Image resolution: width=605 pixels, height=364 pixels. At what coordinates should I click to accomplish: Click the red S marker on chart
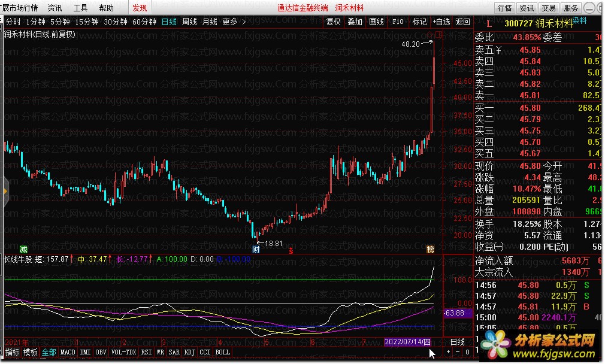coord(291,251)
